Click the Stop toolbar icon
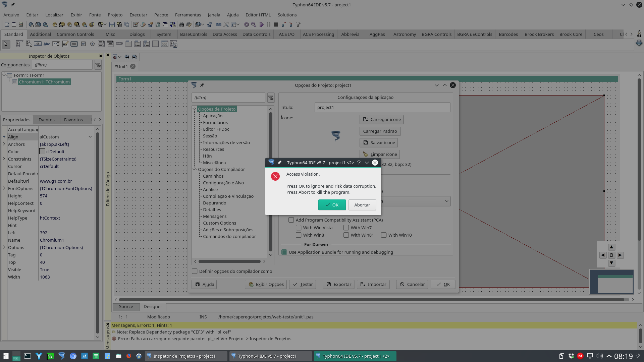Image resolution: width=644 pixels, height=362 pixels. coord(276,24)
